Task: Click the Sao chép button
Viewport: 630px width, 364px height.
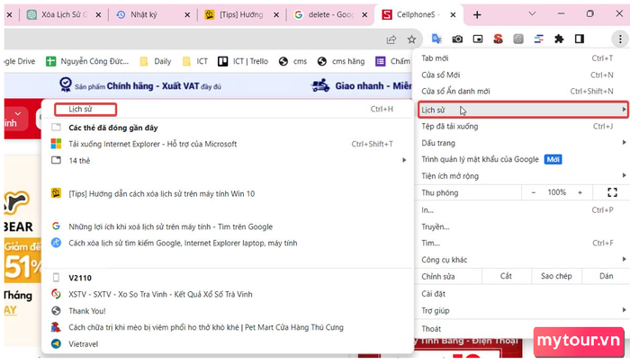Action: click(556, 276)
